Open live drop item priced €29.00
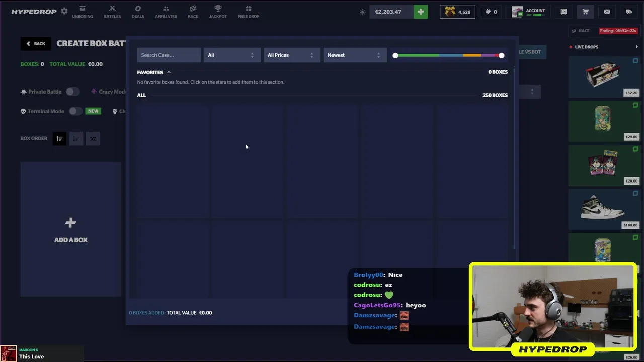Screen dimensions: 644x362 point(604,121)
